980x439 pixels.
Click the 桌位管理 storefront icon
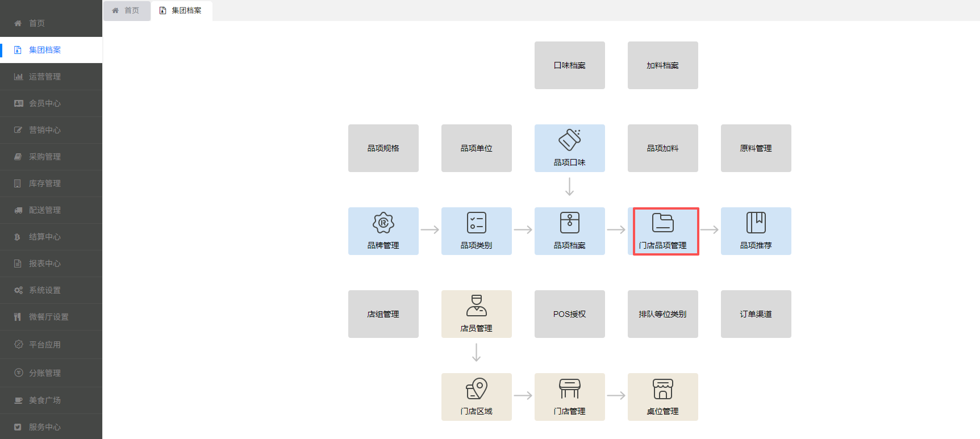coord(663,388)
